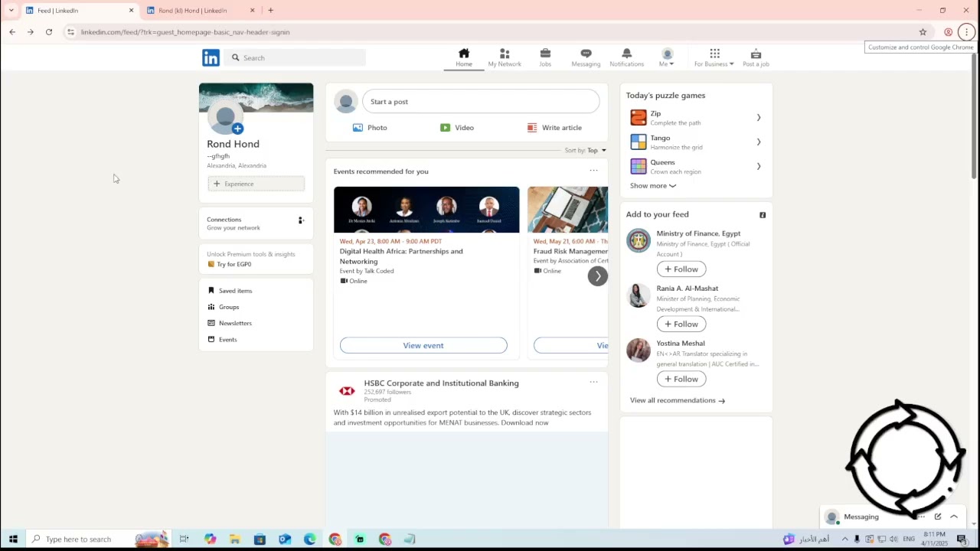Expand Show more puzzle games
This screenshot has height=551, width=980.
point(653,186)
